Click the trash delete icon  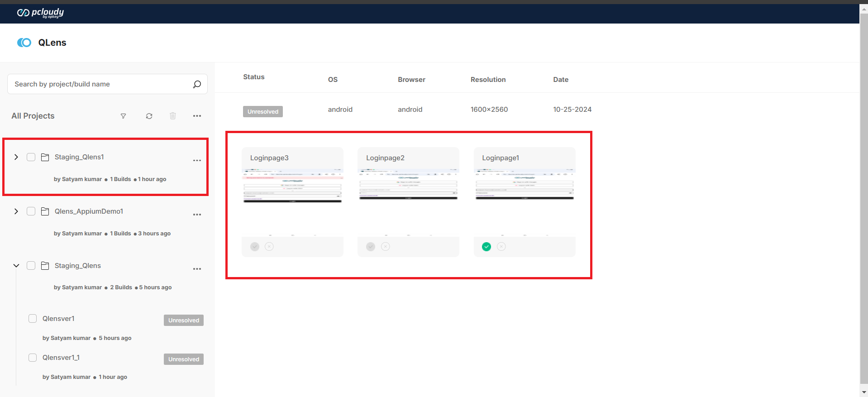pyautogui.click(x=173, y=116)
